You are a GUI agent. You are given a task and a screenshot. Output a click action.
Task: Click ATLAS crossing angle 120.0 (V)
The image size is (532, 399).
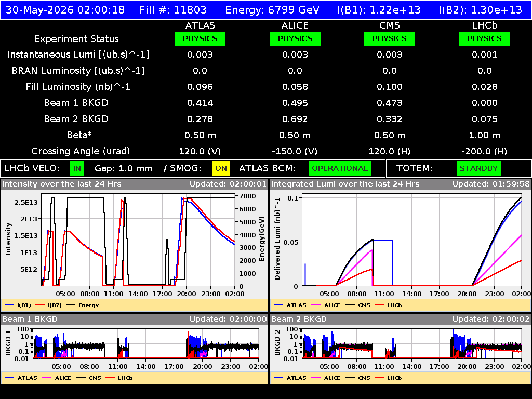[200, 151]
